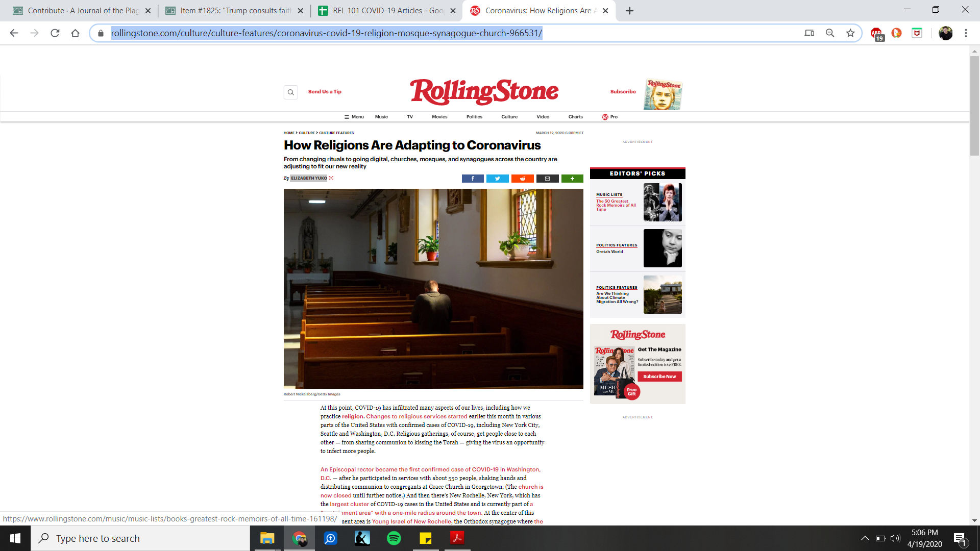Viewport: 980px width, 551px height.
Task: Click the browser zoom magnifier icon
Action: 830,33
